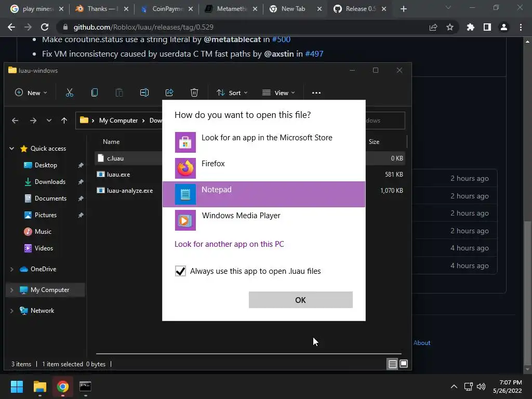Open Pictures in Quick access
The height and width of the screenshot is (399, 532).
(x=46, y=215)
